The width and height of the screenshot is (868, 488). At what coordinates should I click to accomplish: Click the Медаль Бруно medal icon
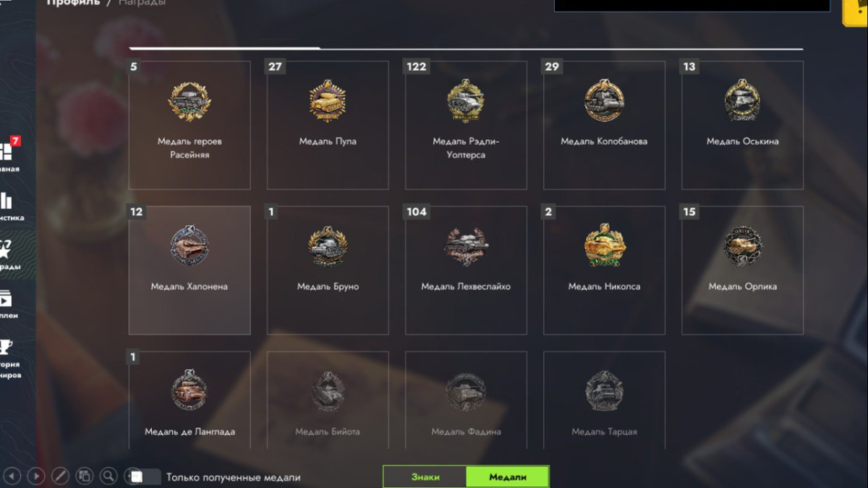coord(328,247)
